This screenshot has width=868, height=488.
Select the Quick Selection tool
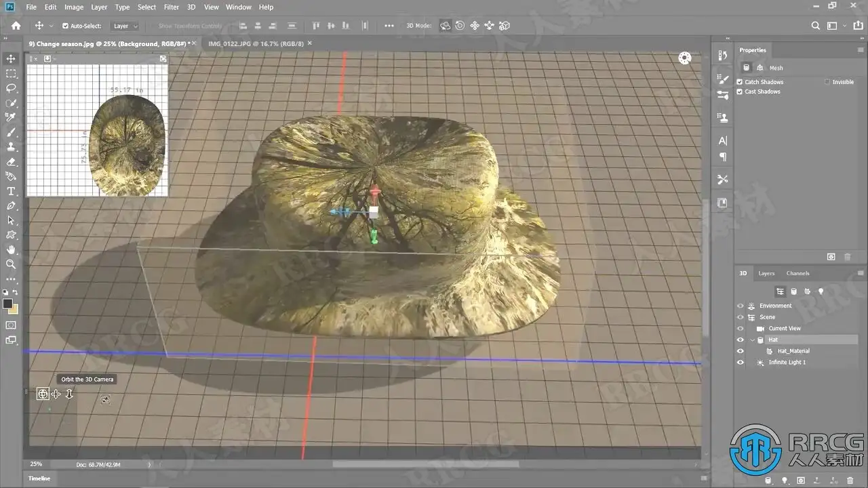(11, 103)
